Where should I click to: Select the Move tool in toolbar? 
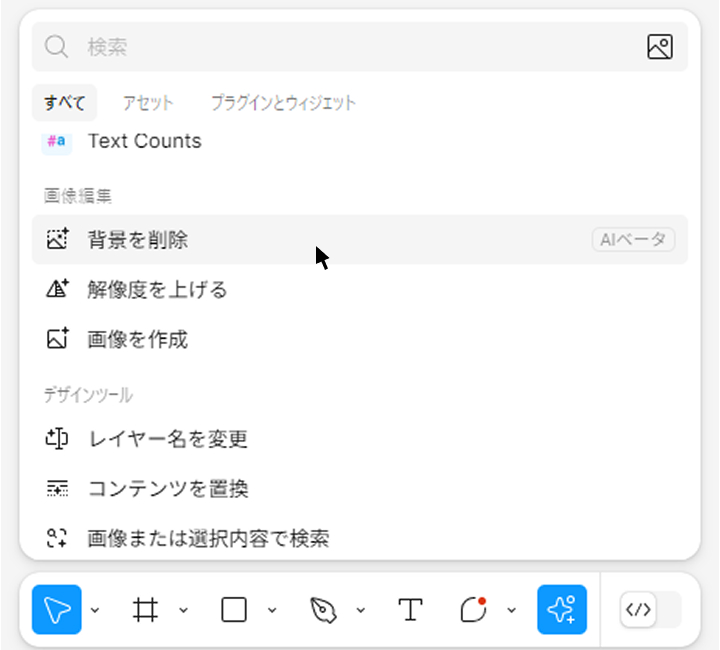point(57,609)
